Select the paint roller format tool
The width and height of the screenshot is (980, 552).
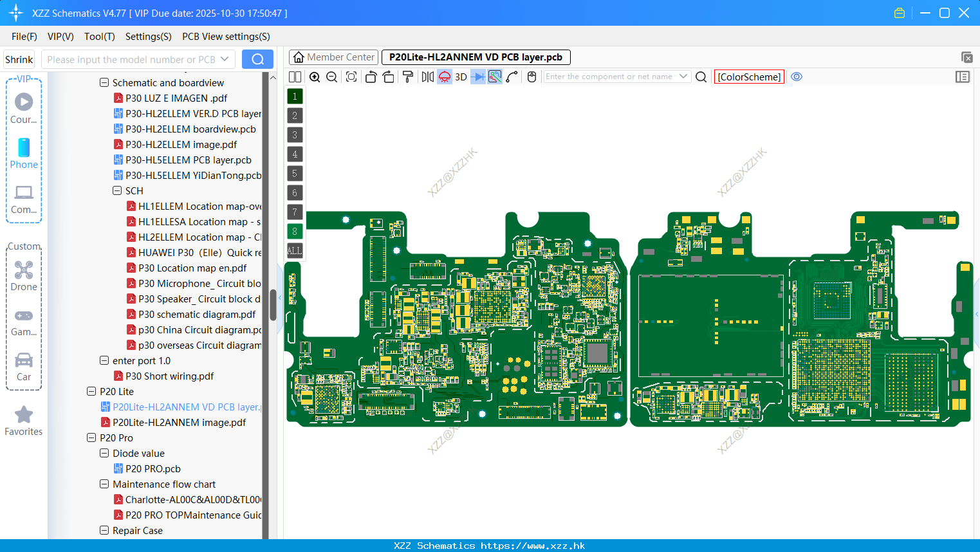(x=408, y=77)
